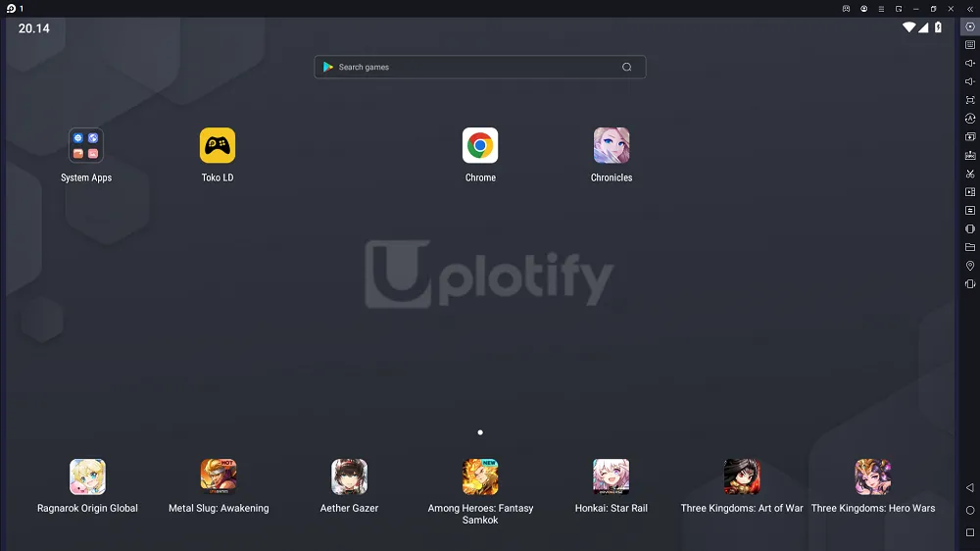Start video recorder sidebar icon
Image resolution: width=980 pixels, height=551 pixels.
click(970, 192)
